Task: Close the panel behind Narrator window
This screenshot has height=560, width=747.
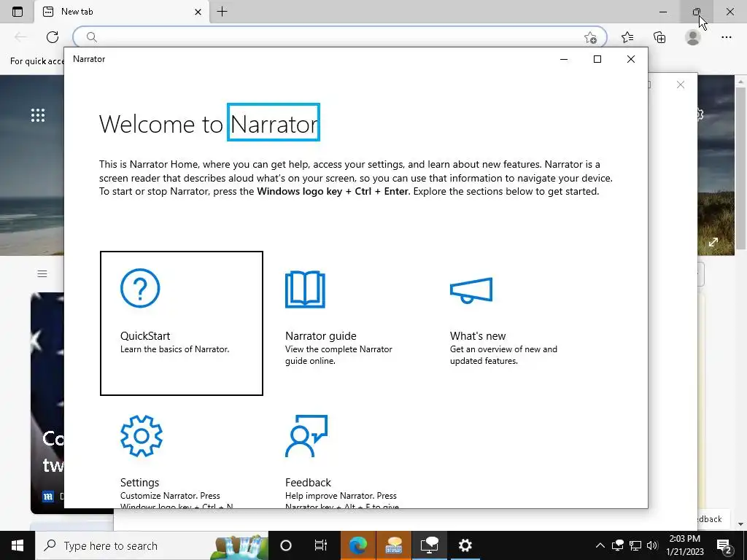Action: [681, 85]
